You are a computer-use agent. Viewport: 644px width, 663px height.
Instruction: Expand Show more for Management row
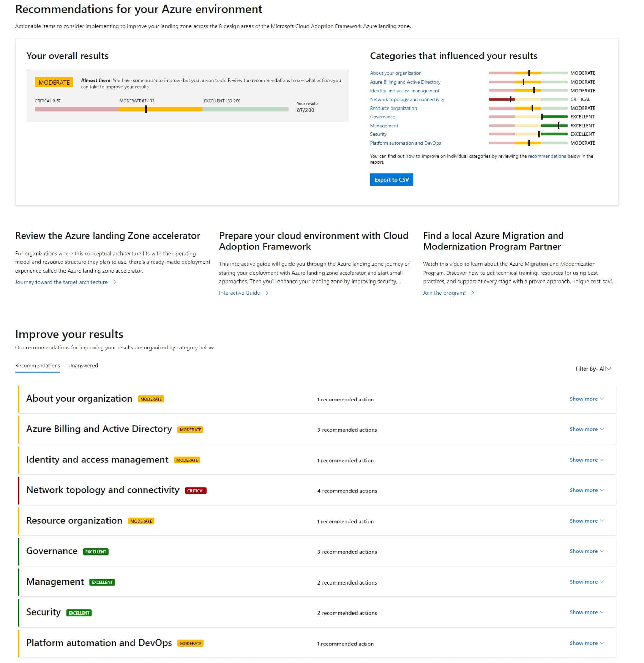click(x=587, y=582)
